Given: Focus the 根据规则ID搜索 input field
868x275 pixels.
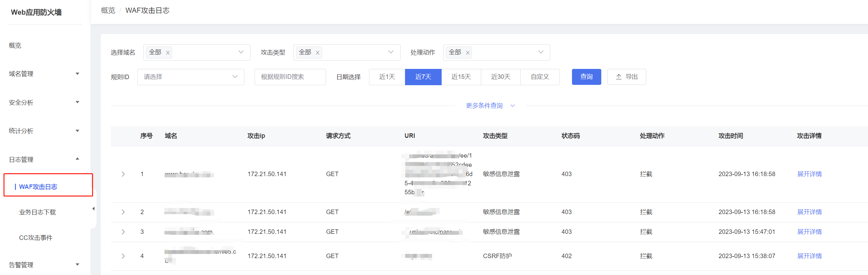Looking at the screenshot, I should point(290,77).
